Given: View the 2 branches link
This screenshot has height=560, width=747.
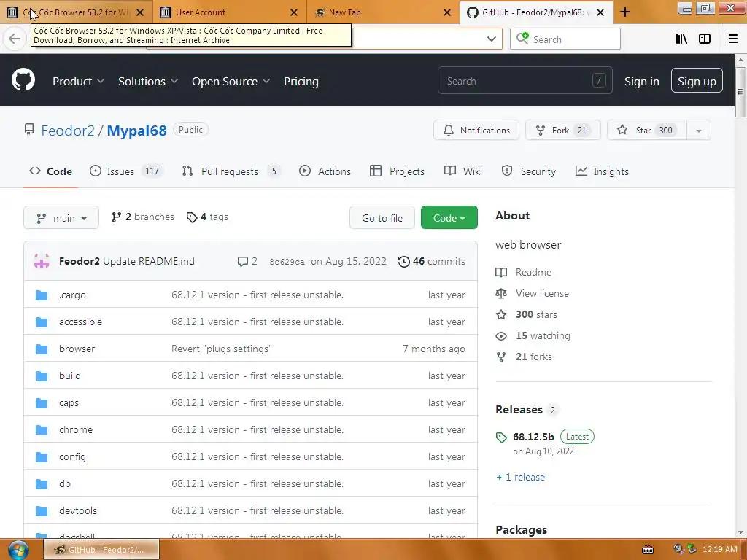Looking at the screenshot, I should click(142, 217).
